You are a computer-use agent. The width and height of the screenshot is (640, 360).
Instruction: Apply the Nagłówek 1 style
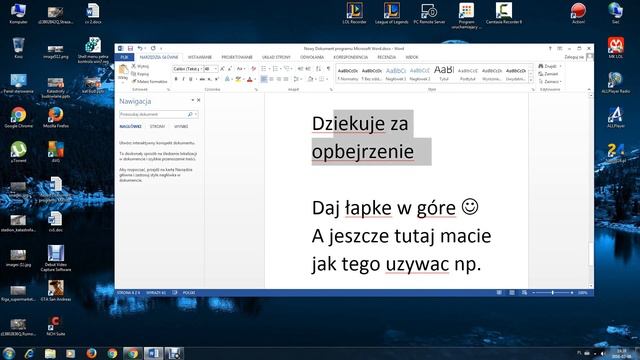[396, 74]
